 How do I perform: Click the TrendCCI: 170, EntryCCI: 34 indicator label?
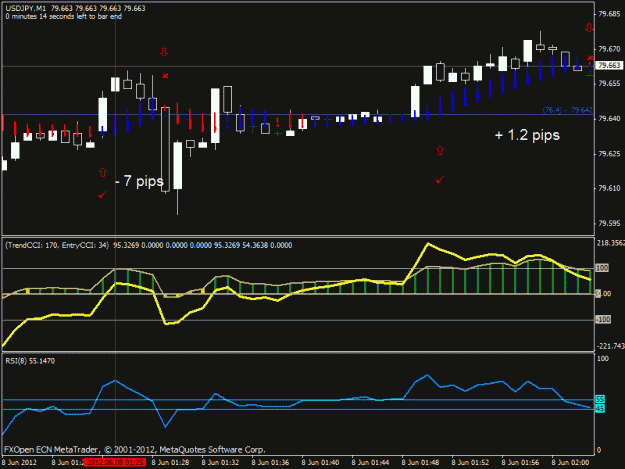57,245
